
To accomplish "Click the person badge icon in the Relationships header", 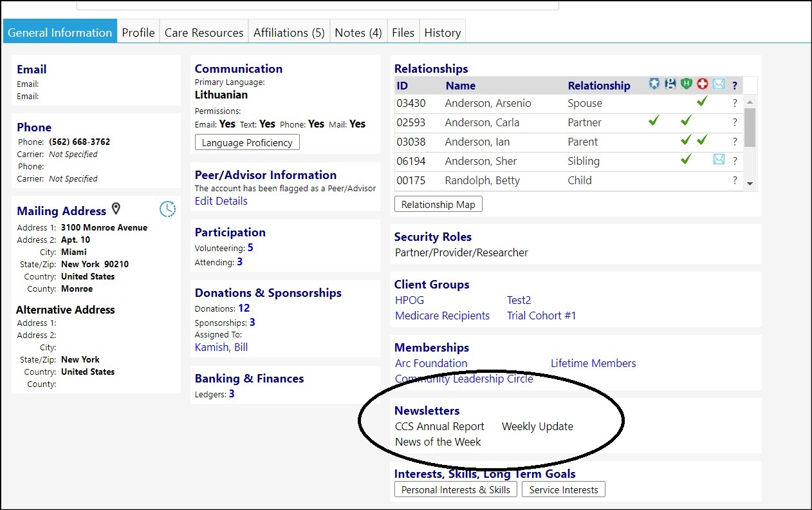I will pyautogui.click(x=670, y=84).
